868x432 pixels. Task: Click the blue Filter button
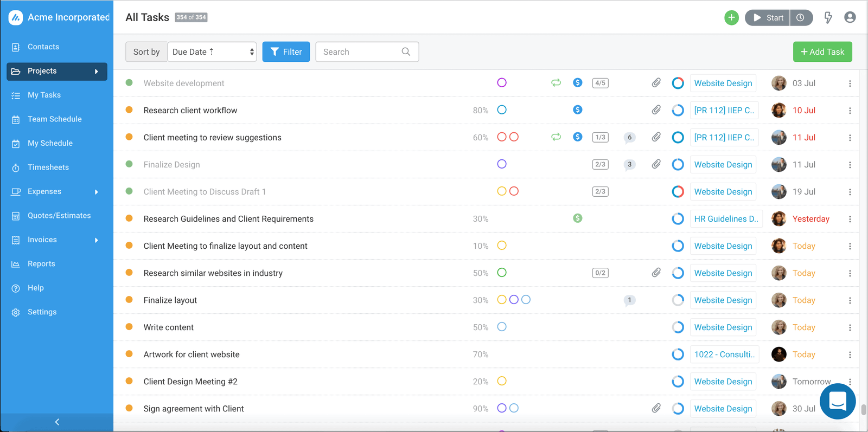click(x=286, y=52)
